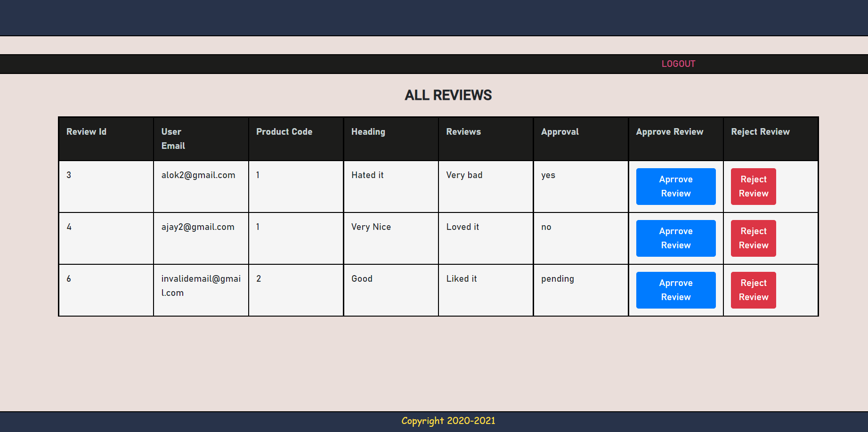This screenshot has height=432, width=868.
Task: Select the User Email column header
Action: click(201, 139)
